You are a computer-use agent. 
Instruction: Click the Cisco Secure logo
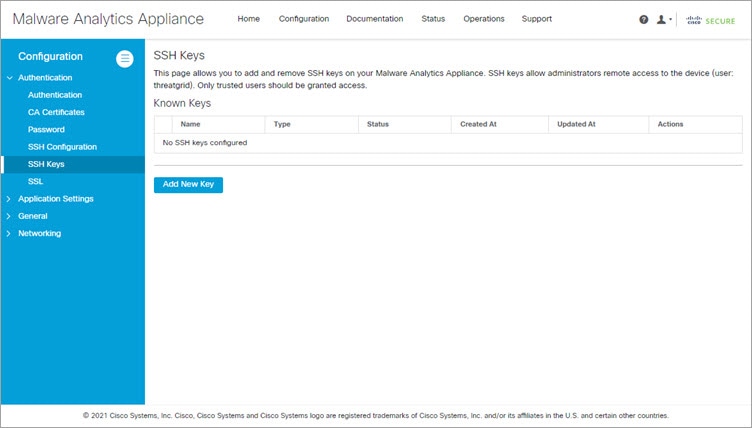click(x=710, y=20)
